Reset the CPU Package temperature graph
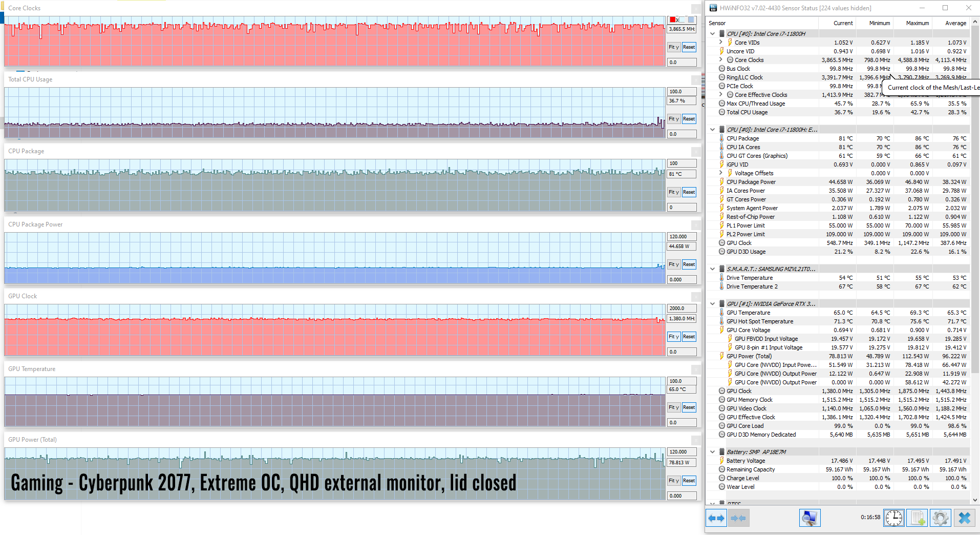980x535 pixels. [689, 192]
